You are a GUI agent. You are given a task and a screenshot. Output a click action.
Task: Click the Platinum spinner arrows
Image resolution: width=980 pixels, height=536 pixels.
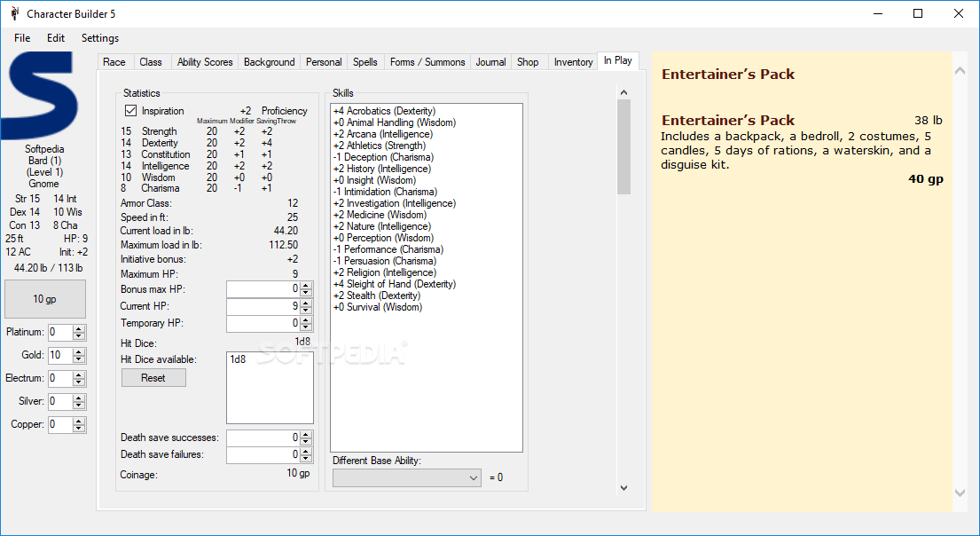click(x=79, y=332)
